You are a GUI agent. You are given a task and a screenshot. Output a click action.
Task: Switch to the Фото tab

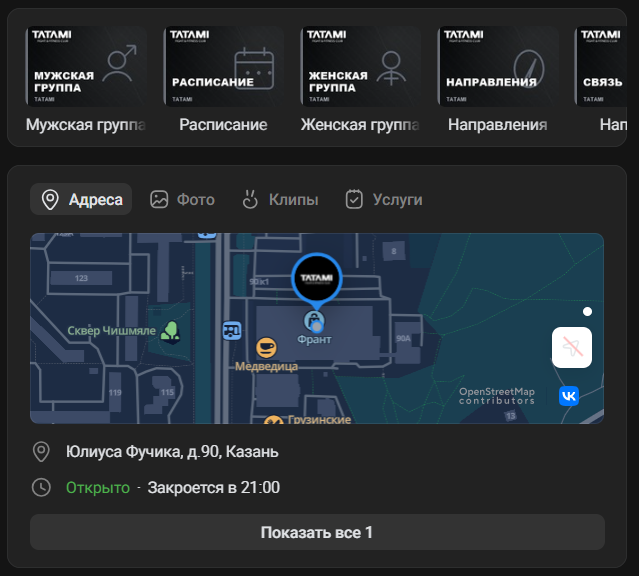point(182,200)
